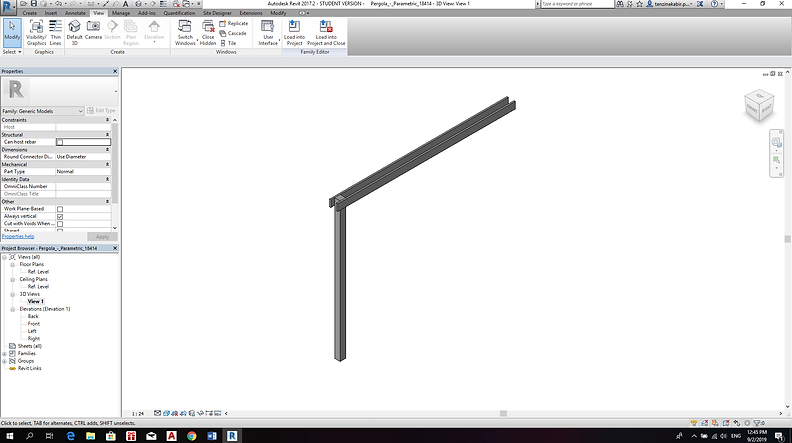Uncheck the Always vertical checkbox
Viewport: 792px width, 443px height.
pyautogui.click(x=60, y=216)
